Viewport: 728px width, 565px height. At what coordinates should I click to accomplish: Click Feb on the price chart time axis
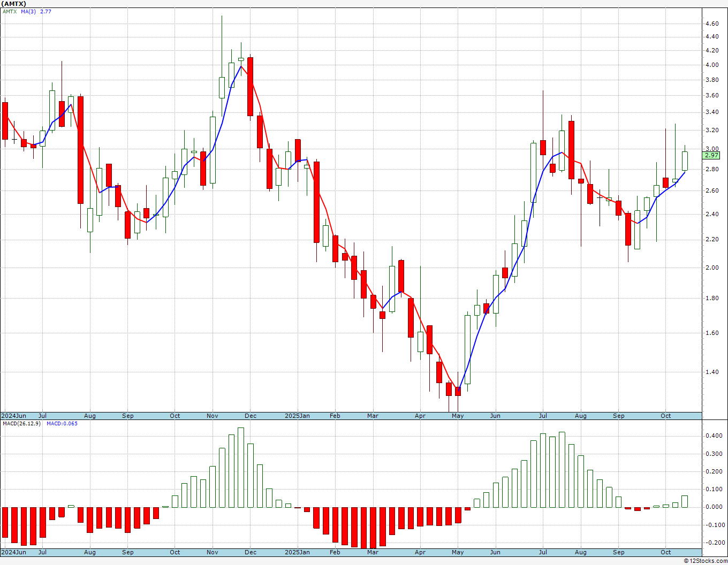point(335,416)
